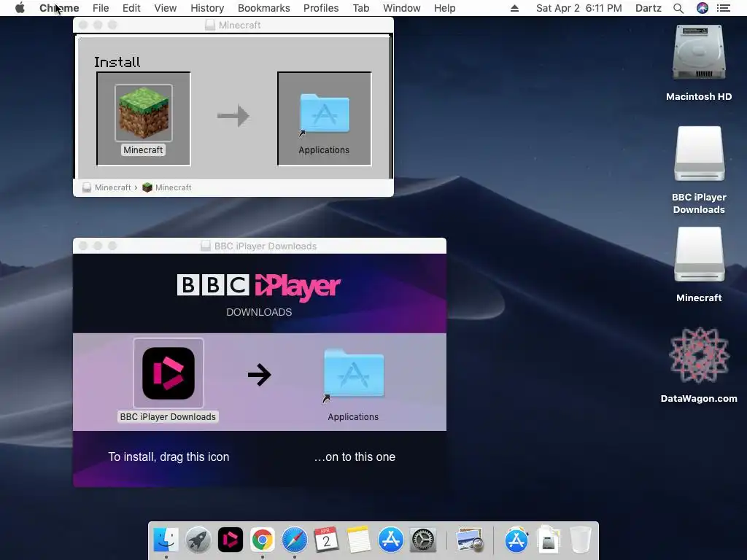Open the File menu

click(101, 8)
